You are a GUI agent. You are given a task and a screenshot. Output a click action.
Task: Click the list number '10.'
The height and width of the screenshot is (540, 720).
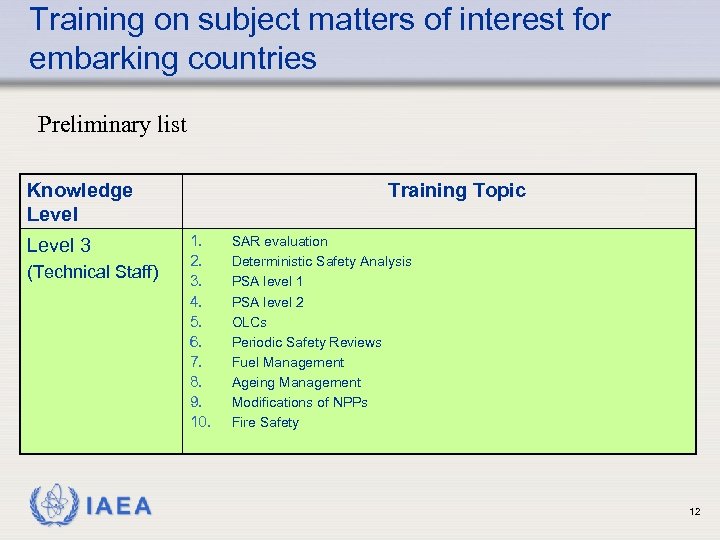point(200,422)
